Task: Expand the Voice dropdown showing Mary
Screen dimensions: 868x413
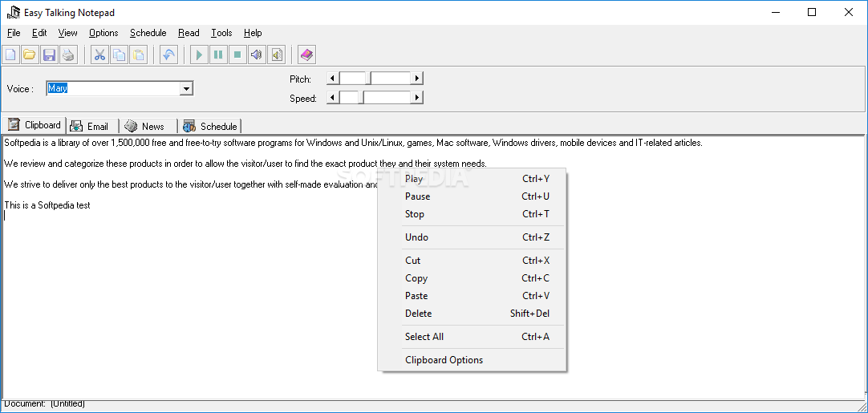Action: point(187,88)
